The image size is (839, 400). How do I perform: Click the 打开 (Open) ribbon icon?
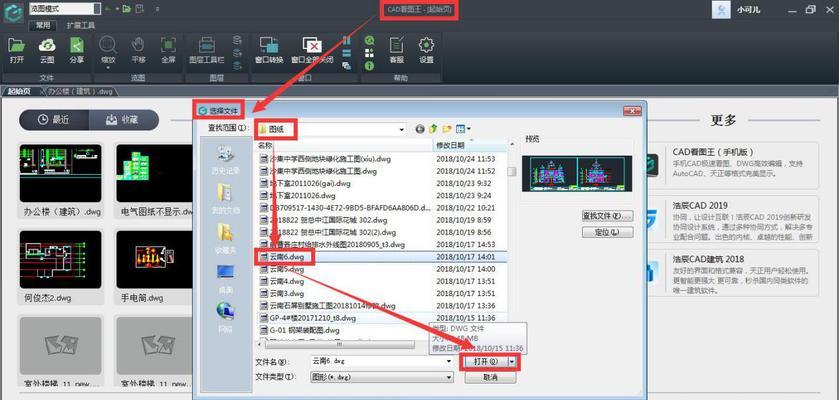point(17,46)
